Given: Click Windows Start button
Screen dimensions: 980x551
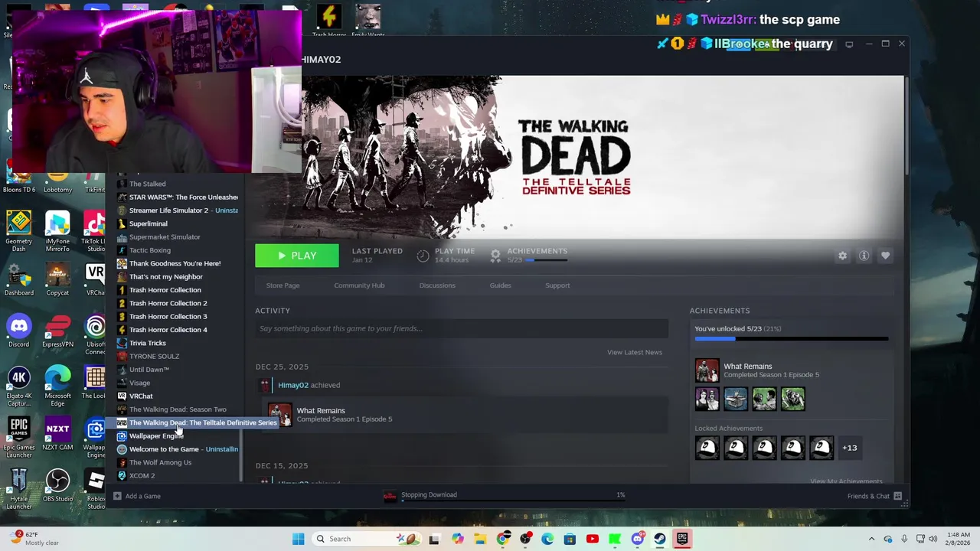Looking at the screenshot, I should [x=298, y=539].
